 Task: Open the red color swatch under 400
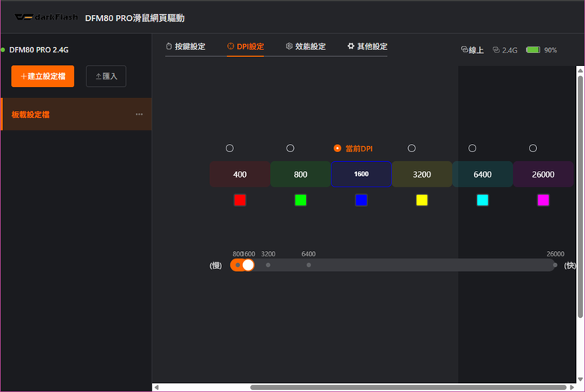tap(239, 200)
